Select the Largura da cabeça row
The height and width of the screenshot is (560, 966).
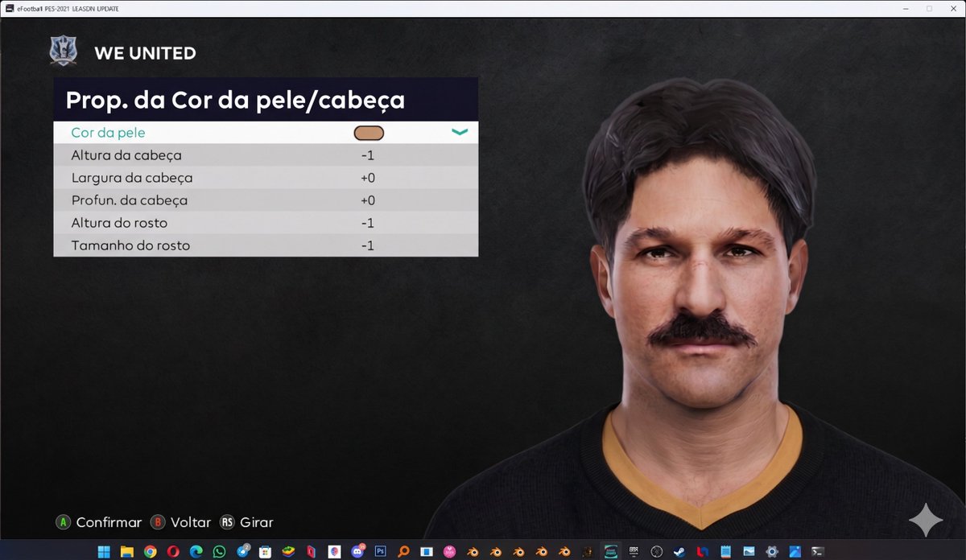[x=266, y=178]
